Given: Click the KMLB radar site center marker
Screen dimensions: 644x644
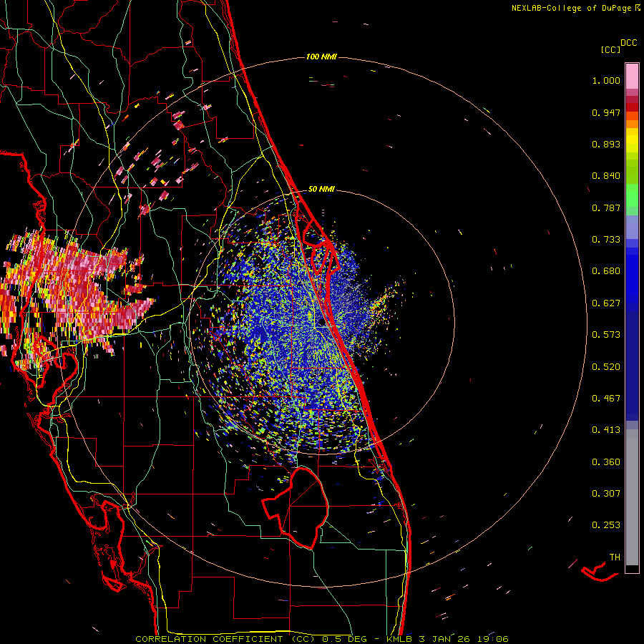Looking at the screenshot, I should 321,323.
